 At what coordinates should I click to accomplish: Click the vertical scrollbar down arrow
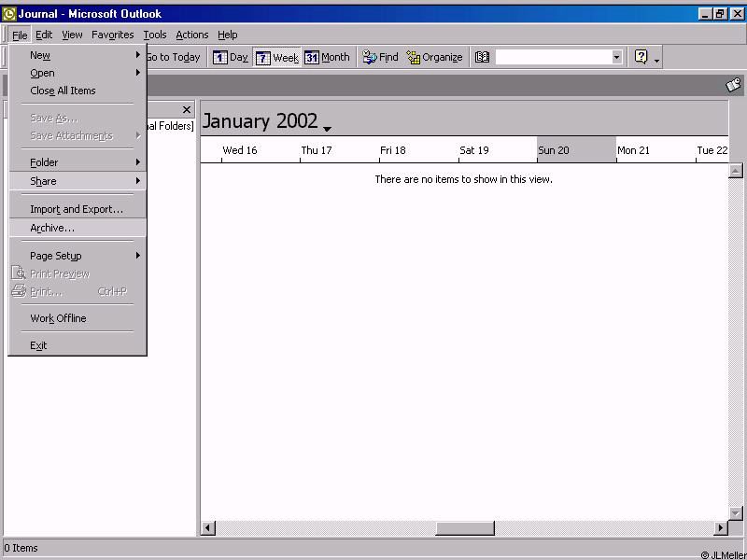736,513
